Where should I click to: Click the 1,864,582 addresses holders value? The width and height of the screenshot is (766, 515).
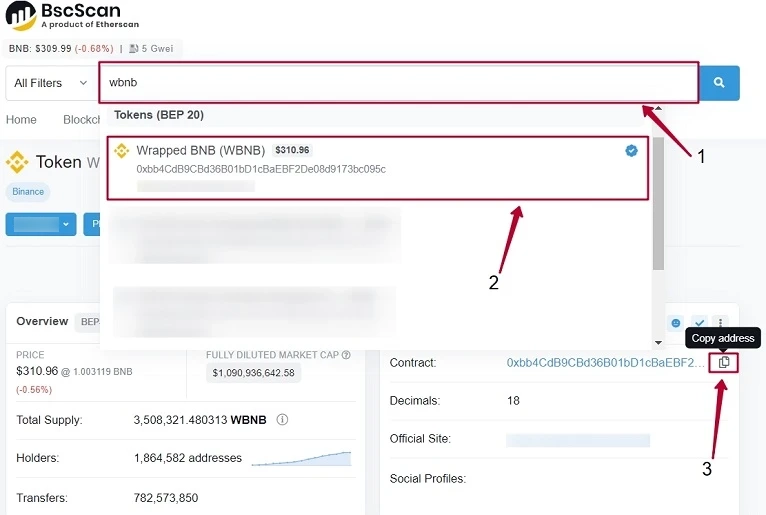188,458
